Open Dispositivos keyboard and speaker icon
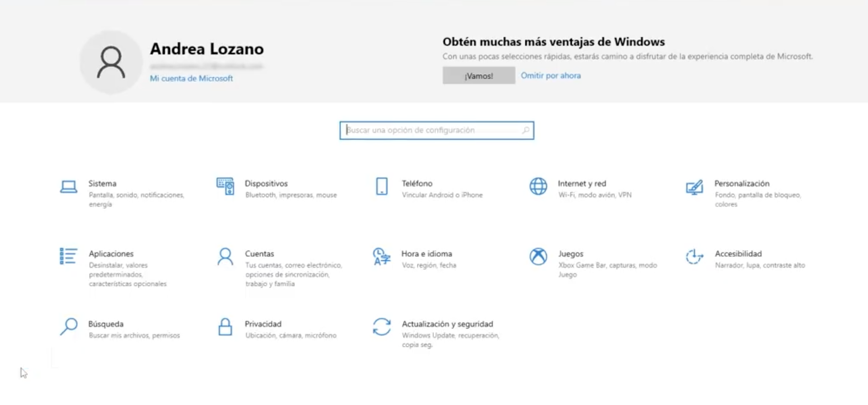This screenshot has height=405, width=868. [x=225, y=186]
